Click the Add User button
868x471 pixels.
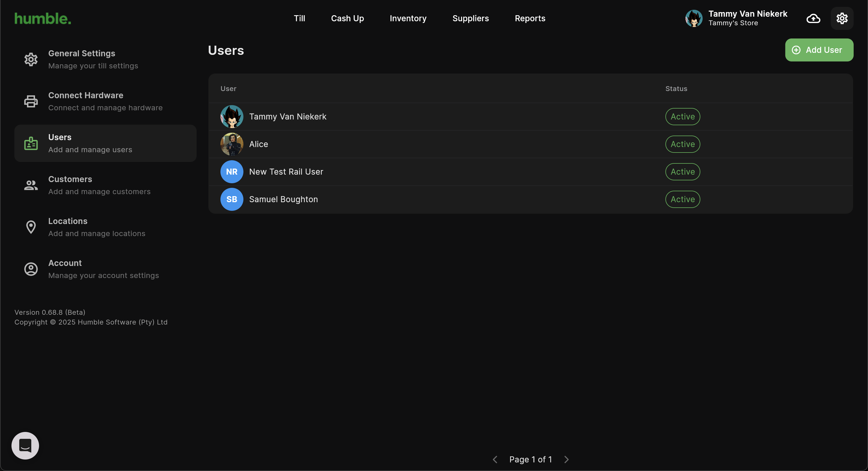point(819,50)
